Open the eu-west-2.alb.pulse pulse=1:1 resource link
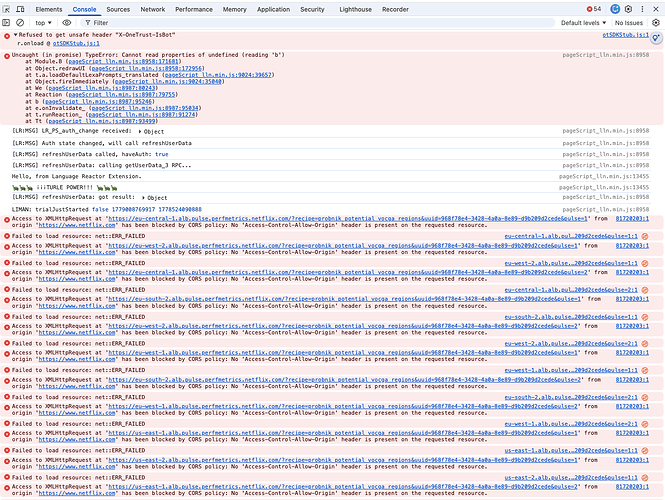 tap(571, 263)
